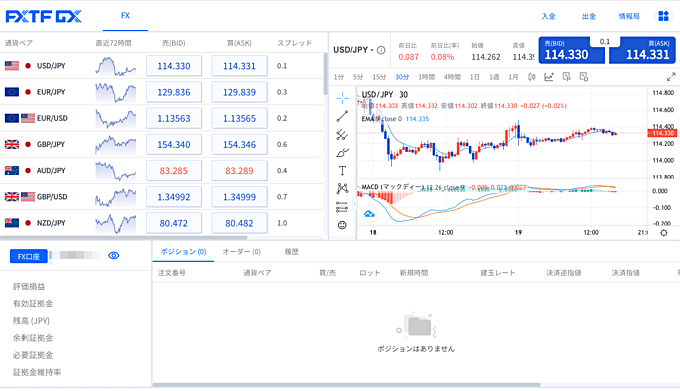
Task: Select the crosshair cursor tool
Action: click(342, 98)
